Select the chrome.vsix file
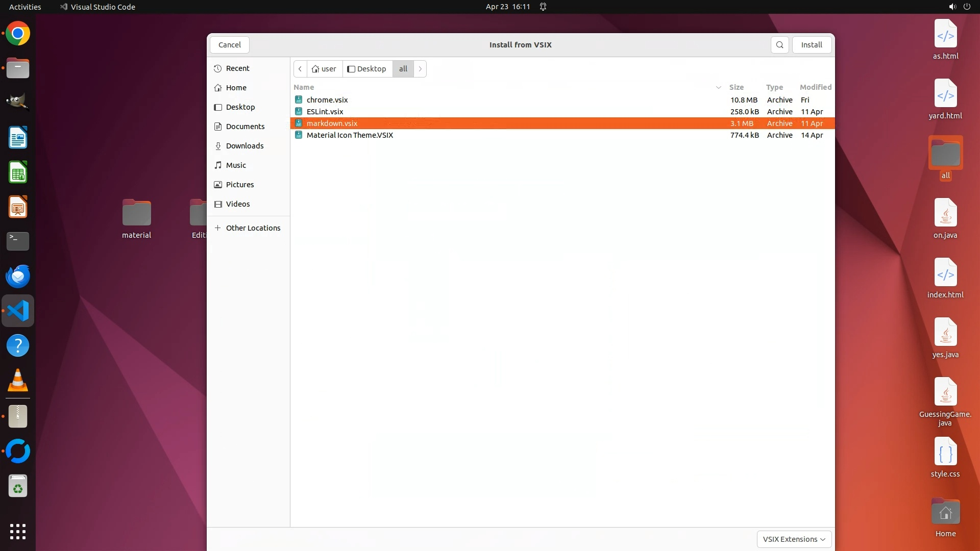Image resolution: width=980 pixels, height=551 pixels. (x=327, y=100)
